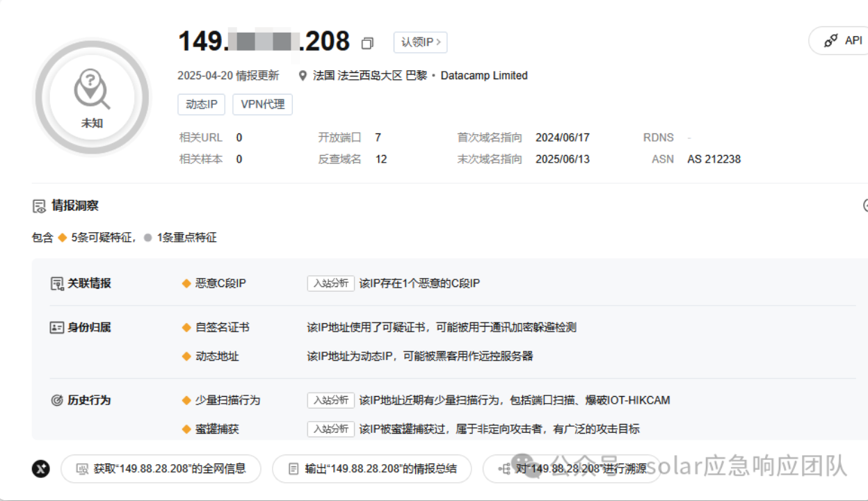This screenshot has width=868, height=501.
Task: Click the 认领IP button
Action: [x=420, y=42]
